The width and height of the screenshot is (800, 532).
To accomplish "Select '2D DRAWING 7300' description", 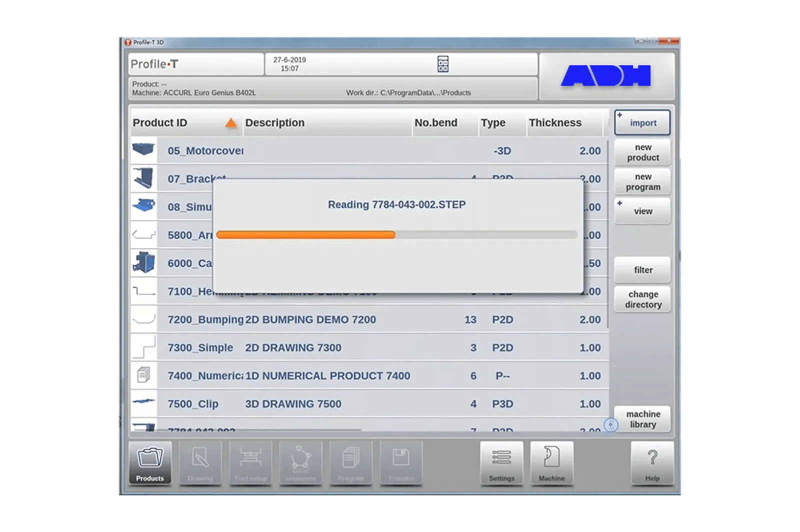I will point(293,348).
